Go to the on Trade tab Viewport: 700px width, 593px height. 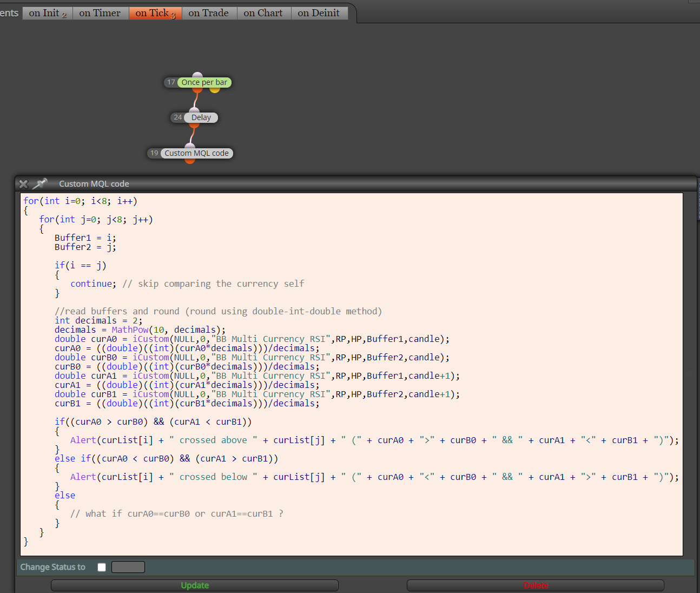coord(209,13)
